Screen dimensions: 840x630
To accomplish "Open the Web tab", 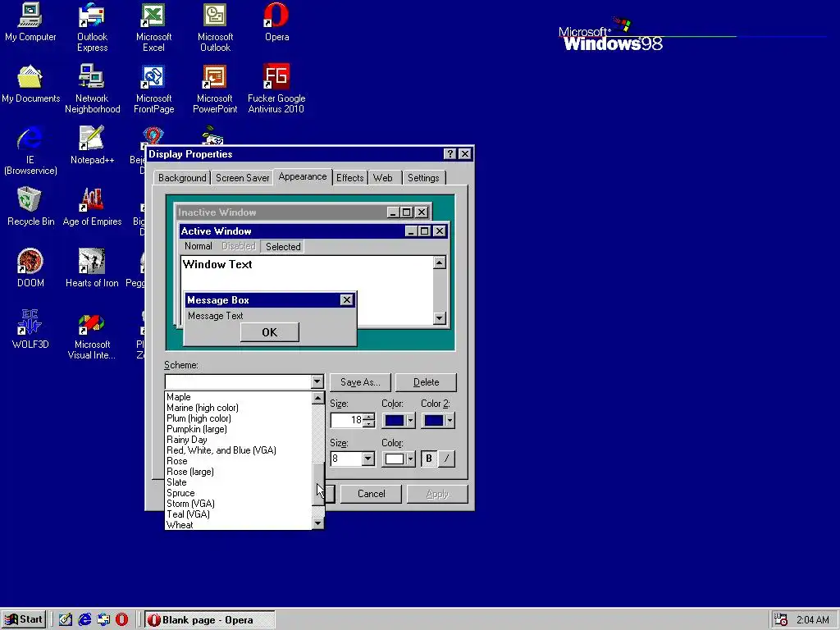I will tap(383, 178).
